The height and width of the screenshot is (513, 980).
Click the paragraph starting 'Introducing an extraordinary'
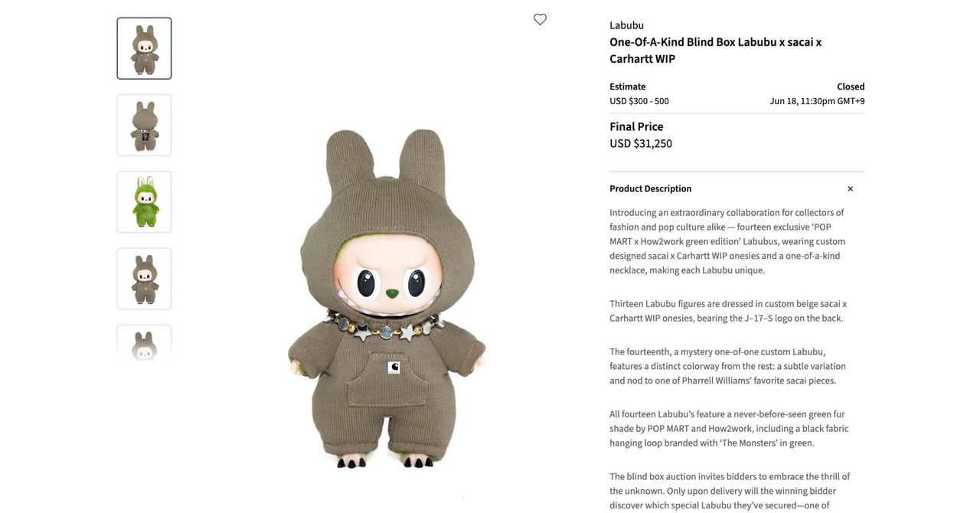pos(727,241)
